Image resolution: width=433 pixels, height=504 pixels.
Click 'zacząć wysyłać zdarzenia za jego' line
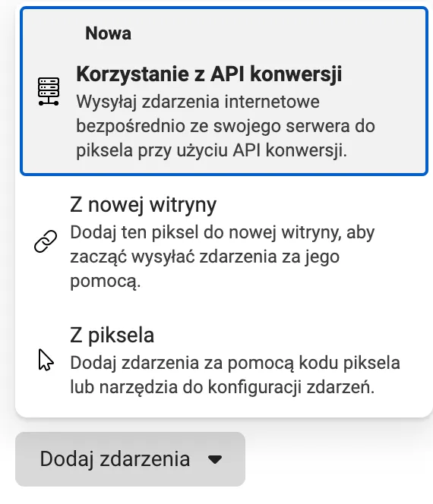(204, 257)
